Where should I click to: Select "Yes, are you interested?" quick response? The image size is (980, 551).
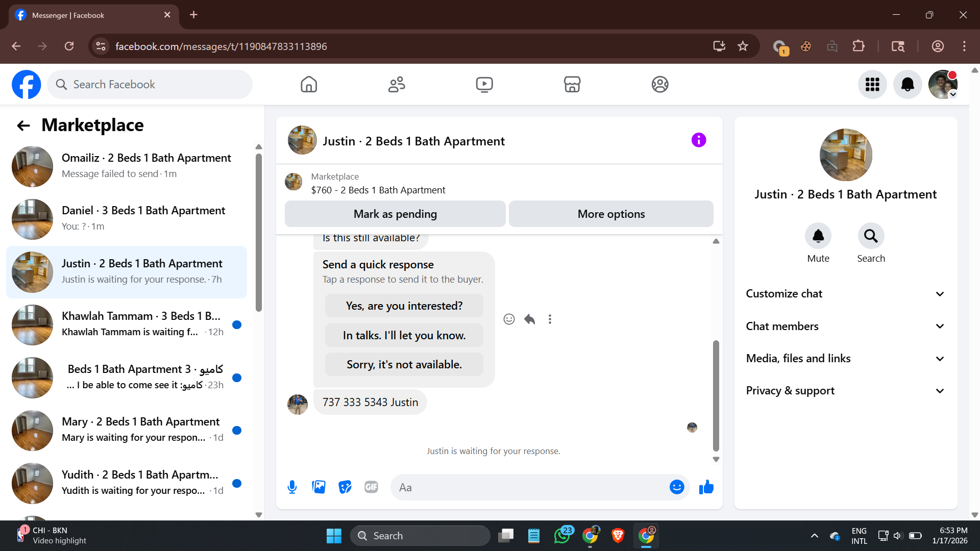tap(404, 306)
